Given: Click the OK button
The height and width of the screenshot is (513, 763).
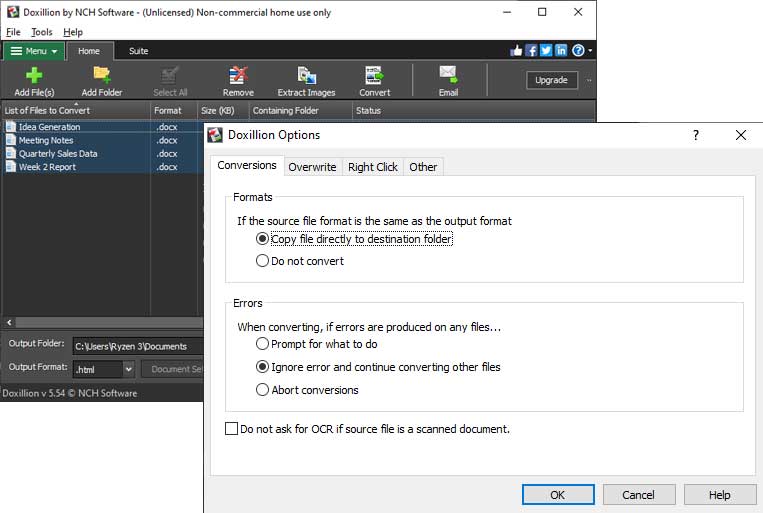Looking at the screenshot, I should [x=558, y=495].
